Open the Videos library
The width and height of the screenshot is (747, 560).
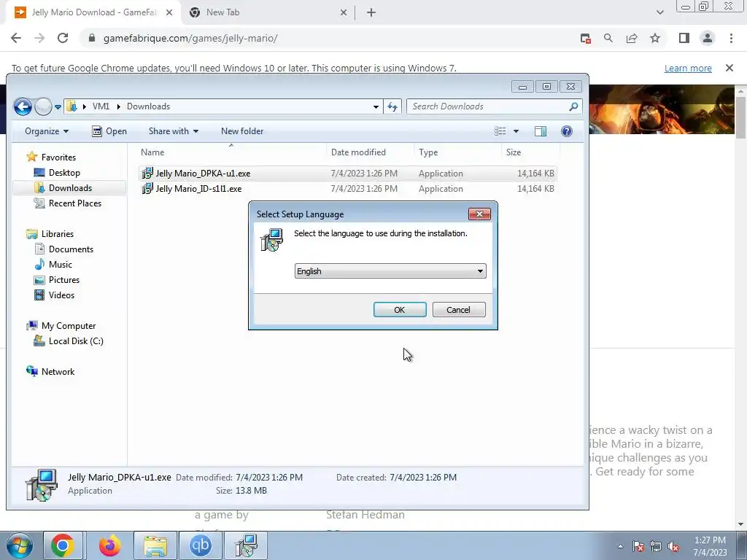click(x=54, y=295)
